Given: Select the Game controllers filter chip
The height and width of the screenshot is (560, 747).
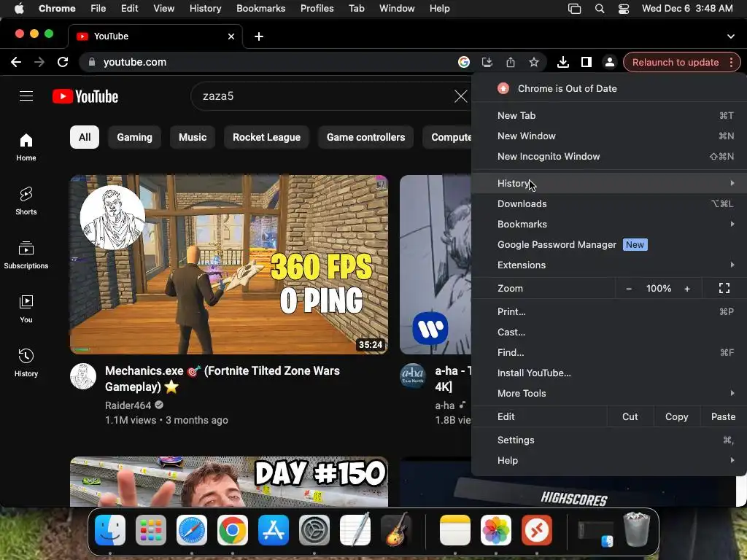Looking at the screenshot, I should click(366, 137).
